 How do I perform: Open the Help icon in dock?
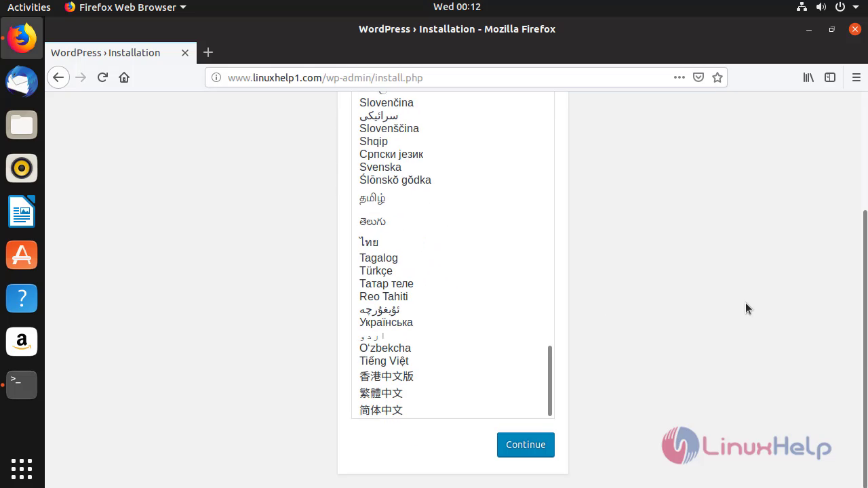coord(22,298)
